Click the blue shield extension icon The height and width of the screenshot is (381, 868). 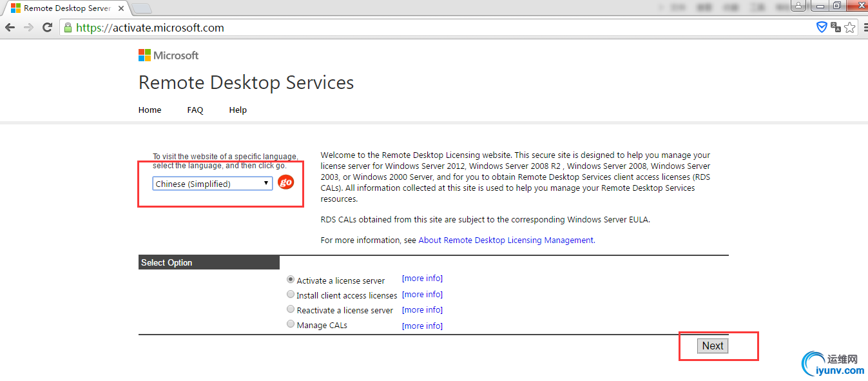[x=822, y=27]
